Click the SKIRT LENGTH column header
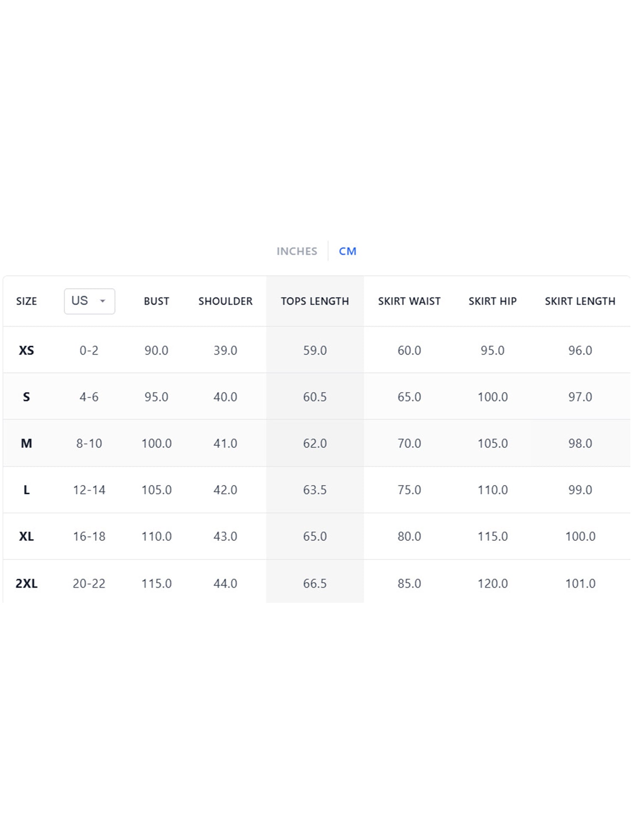This screenshot has height=840, width=633. (580, 301)
